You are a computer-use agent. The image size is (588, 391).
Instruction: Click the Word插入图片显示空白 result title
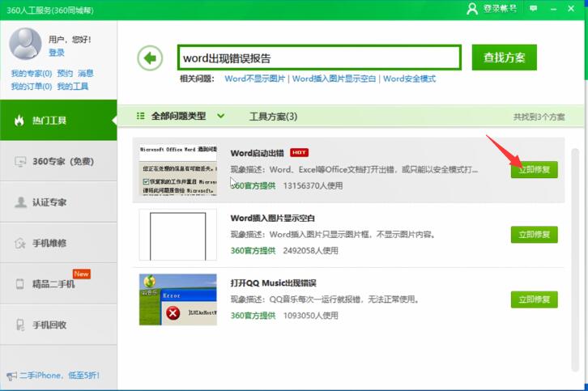coord(273,218)
